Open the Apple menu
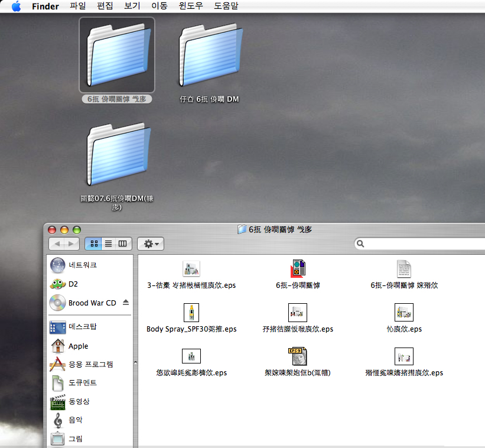 pyautogui.click(x=16, y=7)
